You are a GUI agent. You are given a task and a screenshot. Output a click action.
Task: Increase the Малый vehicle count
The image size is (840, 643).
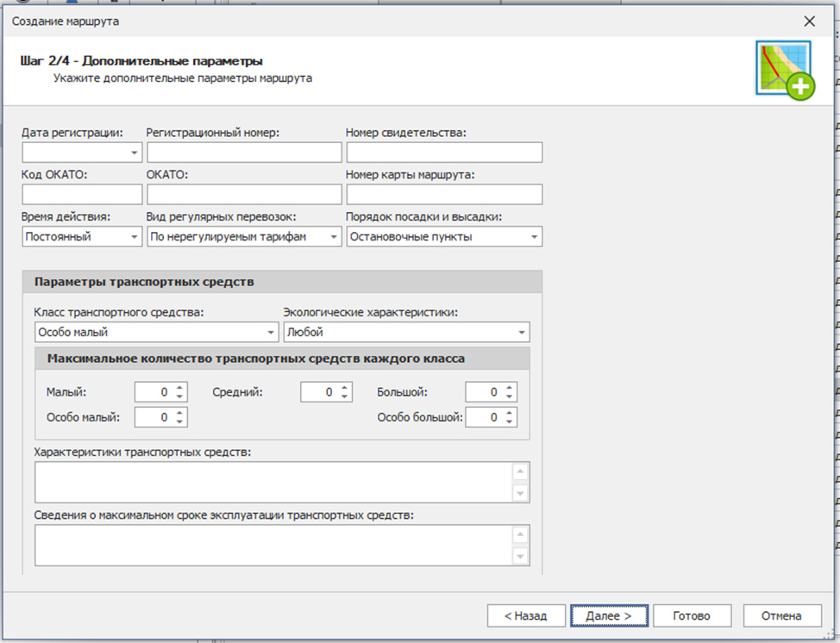(x=179, y=388)
